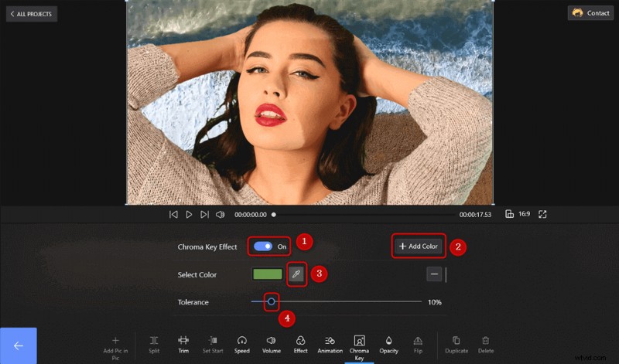
Task: Open the green Select Color swatch
Action: [x=268, y=274]
